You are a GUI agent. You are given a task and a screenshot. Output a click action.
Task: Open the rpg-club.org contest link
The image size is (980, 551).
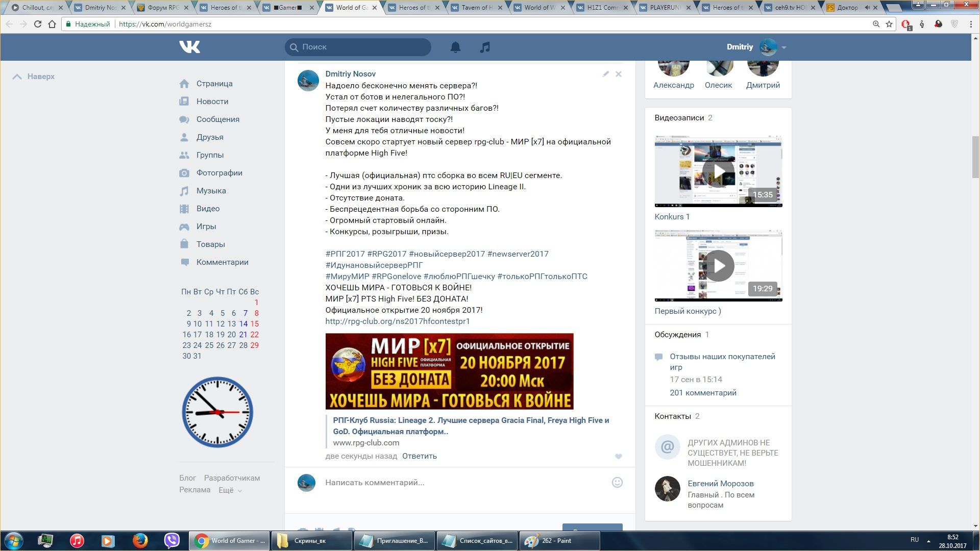(x=397, y=321)
